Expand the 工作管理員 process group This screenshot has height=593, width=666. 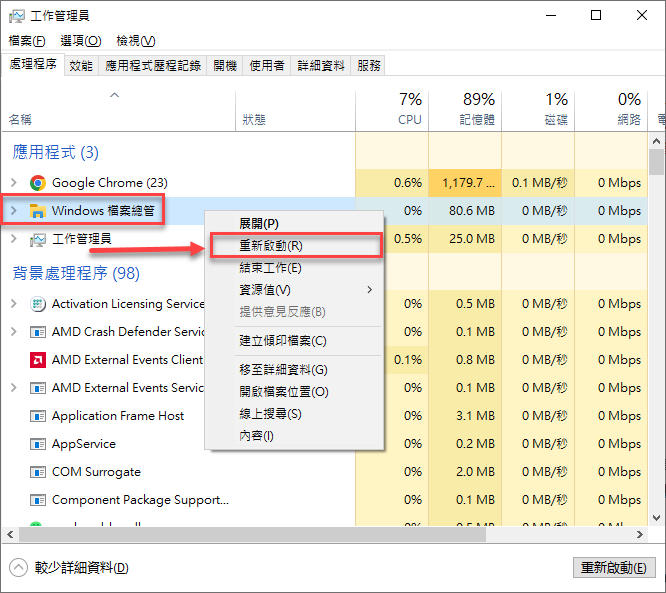14,239
